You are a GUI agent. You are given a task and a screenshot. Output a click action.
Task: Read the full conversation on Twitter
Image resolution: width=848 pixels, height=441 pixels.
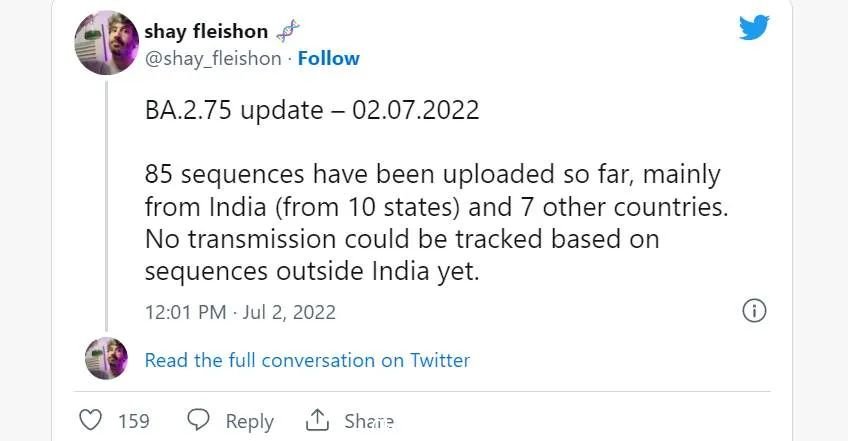(307, 360)
